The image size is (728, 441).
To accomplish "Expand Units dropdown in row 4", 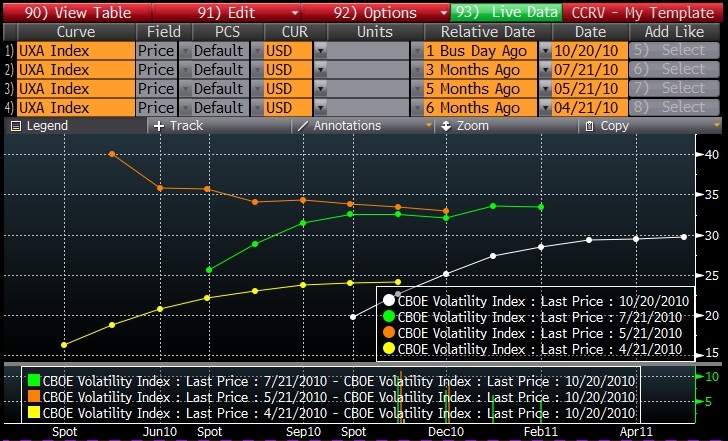I will [416, 107].
